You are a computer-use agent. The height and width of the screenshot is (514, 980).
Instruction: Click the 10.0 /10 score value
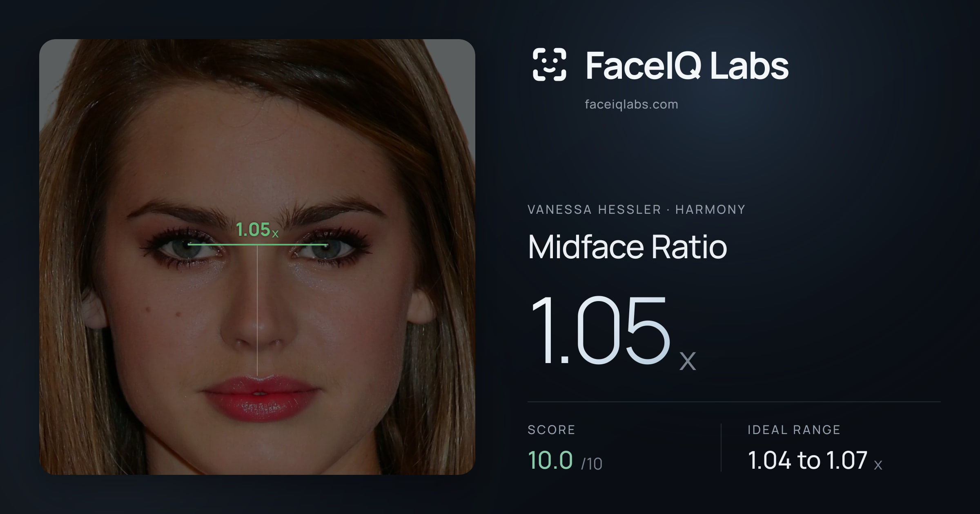pos(565,460)
